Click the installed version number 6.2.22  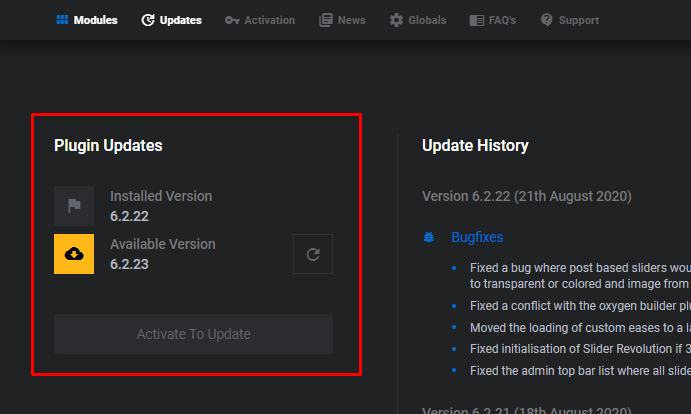[131, 216]
